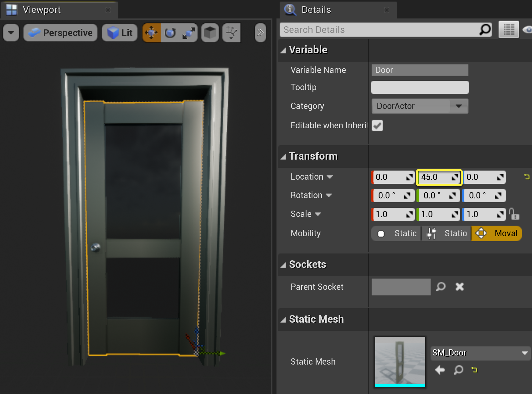Viewport: 532px width, 394px height.
Task: Switch to the Details tab
Action: [316, 10]
